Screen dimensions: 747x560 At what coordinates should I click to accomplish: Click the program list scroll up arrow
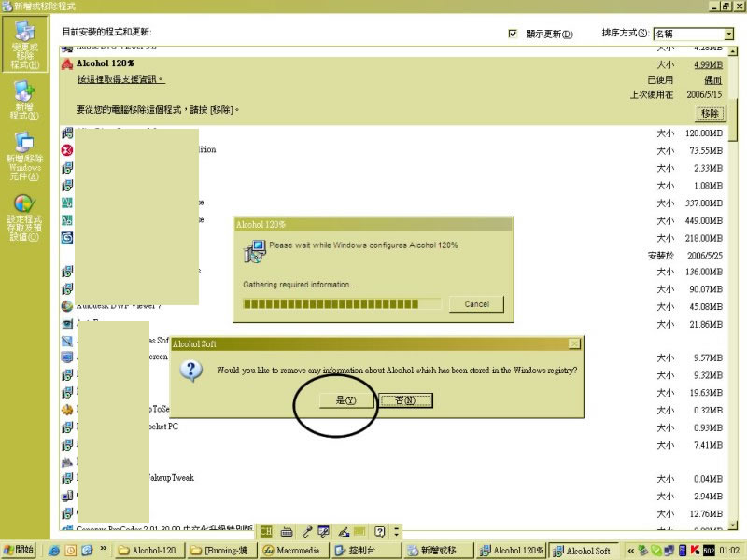(x=733, y=51)
